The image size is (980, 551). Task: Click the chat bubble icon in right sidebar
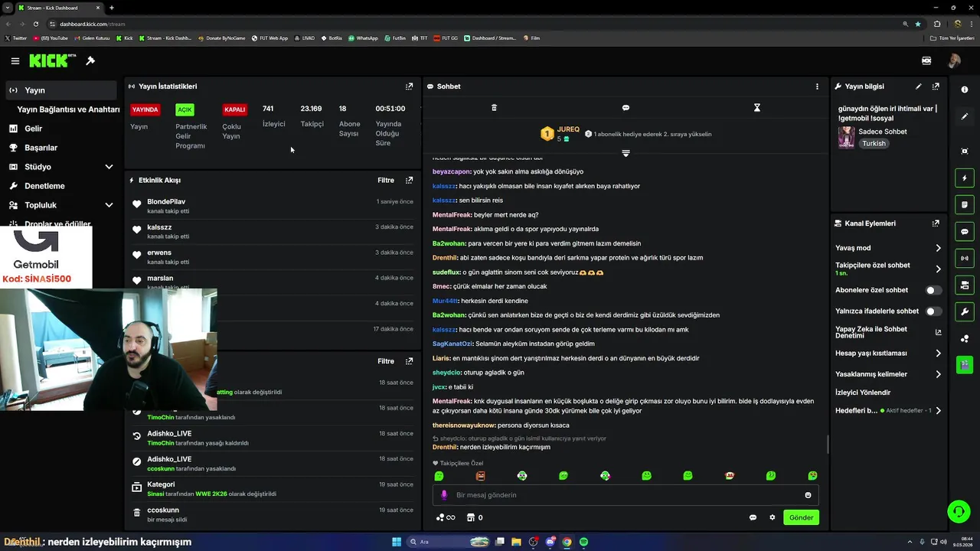(965, 232)
